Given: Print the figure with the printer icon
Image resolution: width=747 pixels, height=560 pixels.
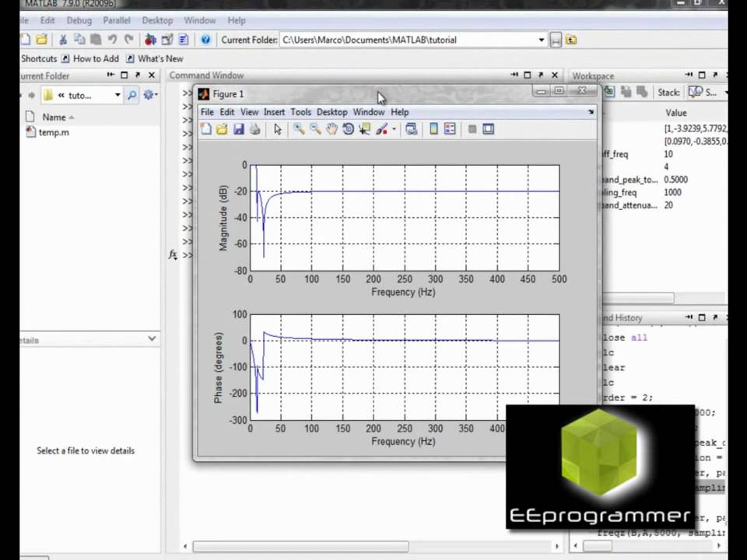Looking at the screenshot, I should (x=255, y=129).
